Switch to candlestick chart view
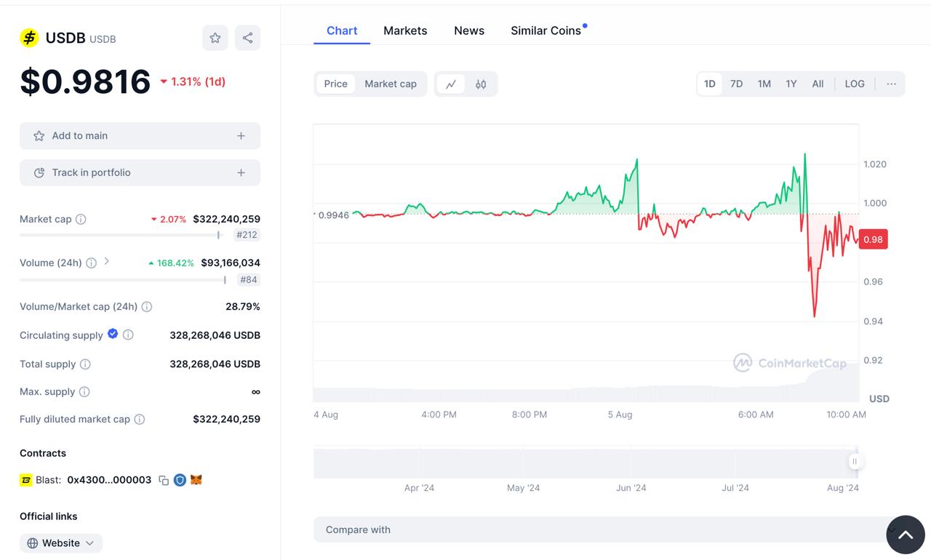The image size is (931, 560). tap(481, 84)
